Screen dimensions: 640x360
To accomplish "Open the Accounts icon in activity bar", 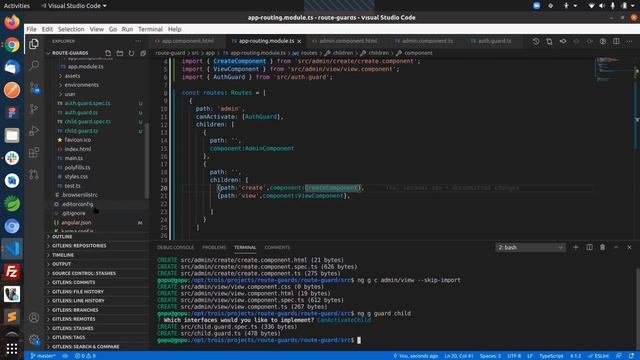I will tap(34, 317).
